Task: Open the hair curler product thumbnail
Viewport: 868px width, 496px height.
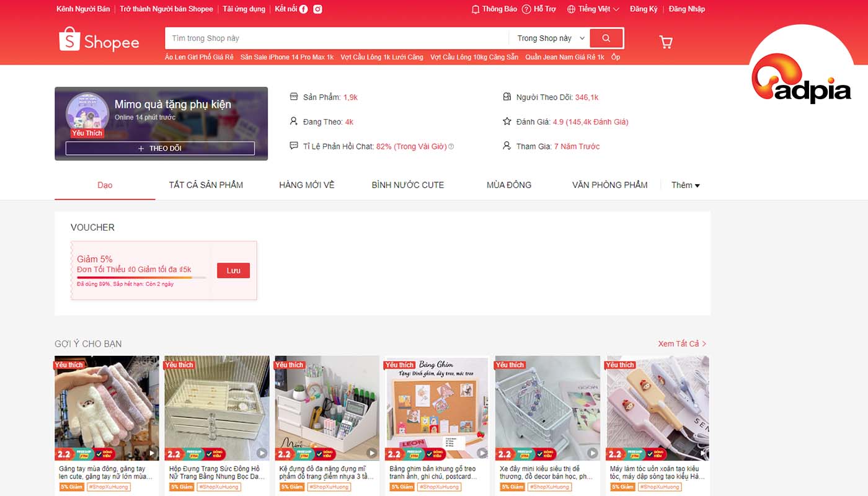Action: pyautogui.click(x=658, y=408)
